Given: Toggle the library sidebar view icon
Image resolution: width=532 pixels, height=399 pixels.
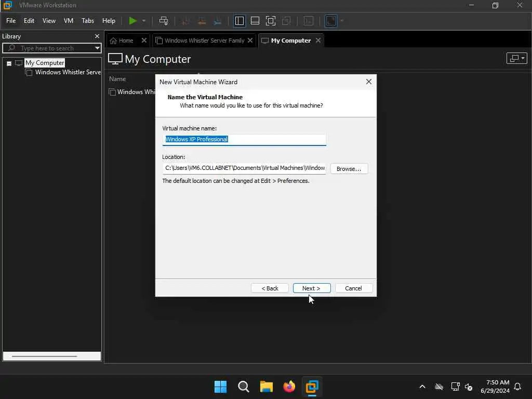Looking at the screenshot, I should point(239,21).
